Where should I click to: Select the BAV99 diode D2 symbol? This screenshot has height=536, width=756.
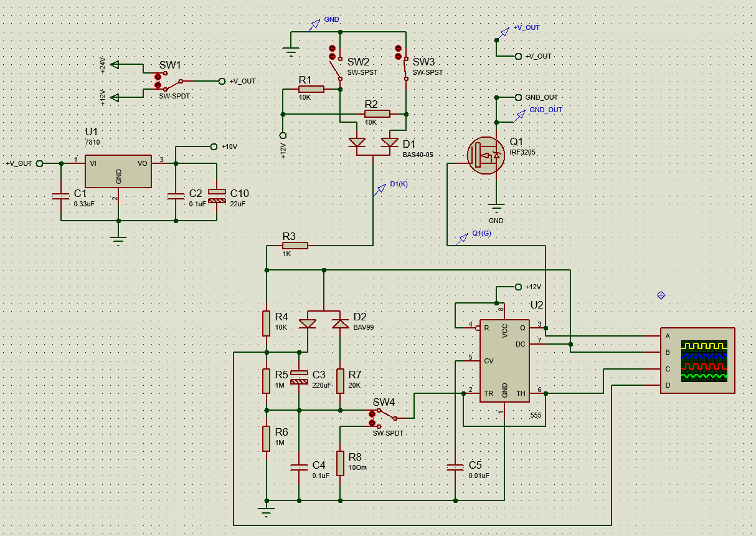[324, 323]
